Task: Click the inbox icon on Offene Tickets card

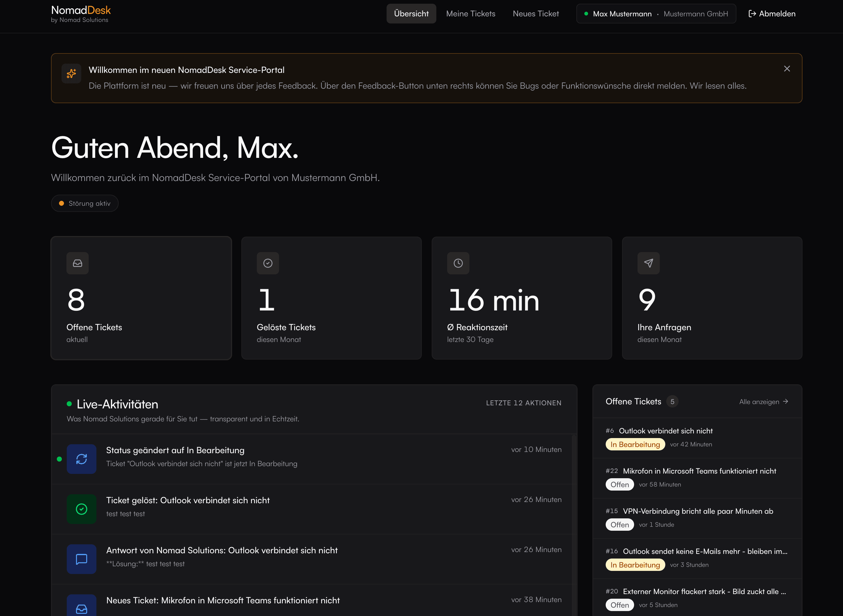Action: (x=77, y=263)
